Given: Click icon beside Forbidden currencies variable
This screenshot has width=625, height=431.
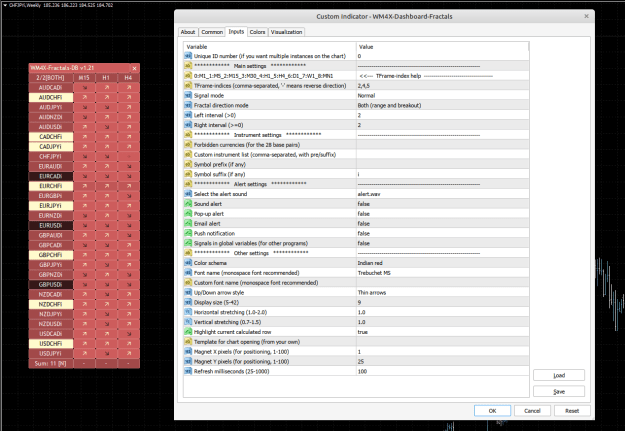Looking at the screenshot, I should 188,144.
